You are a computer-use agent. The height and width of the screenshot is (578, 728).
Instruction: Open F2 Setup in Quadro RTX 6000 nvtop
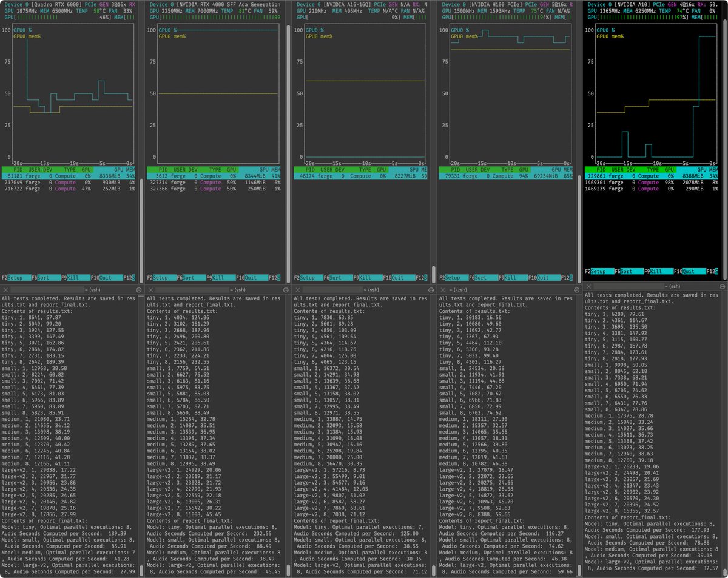pos(16,278)
